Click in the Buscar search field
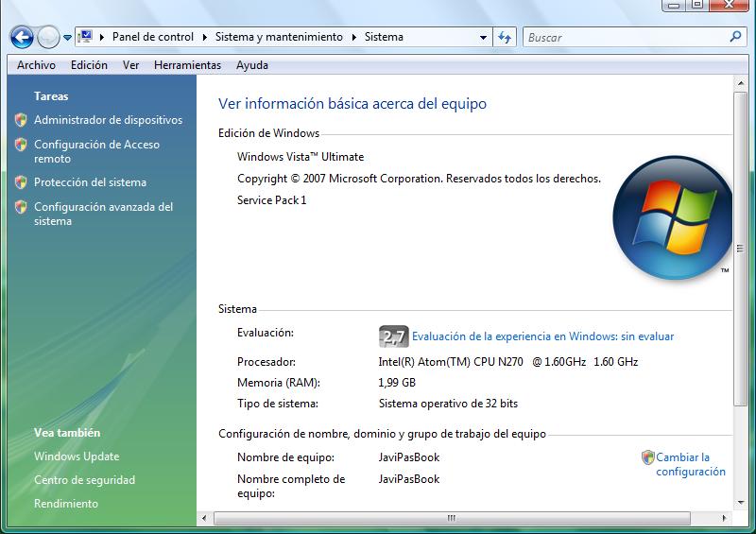The width and height of the screenshot is (756, 534). click(x=624, y=38)
